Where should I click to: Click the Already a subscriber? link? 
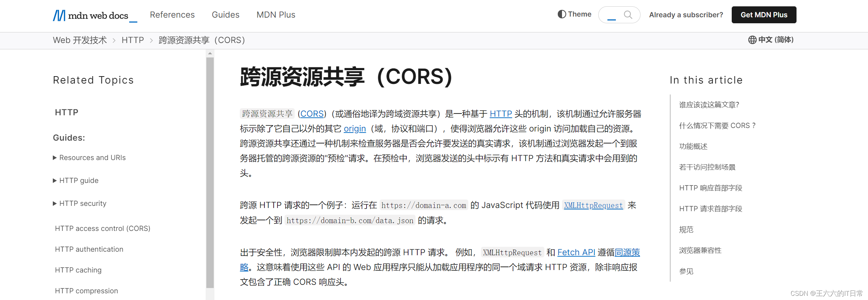pyautogui.click(x=686, y=15)
